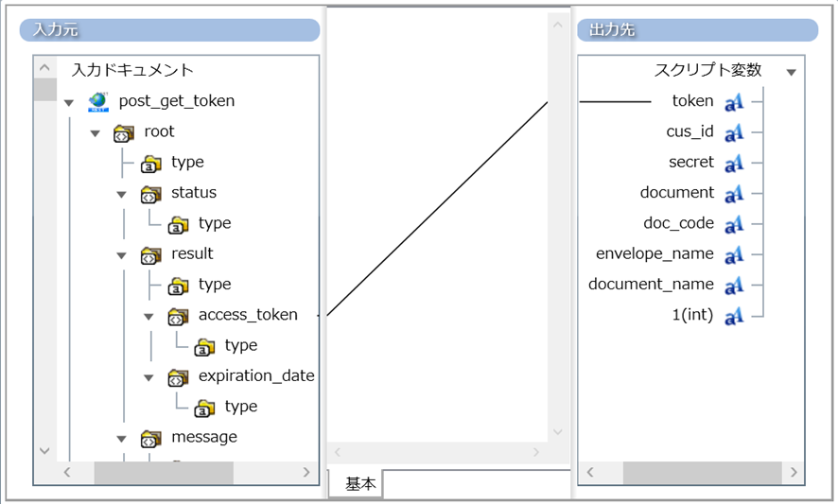This screenshot has height=504, width=838.
Task: Click the cus_id variable string icon
Action: [x=734, y=132]
